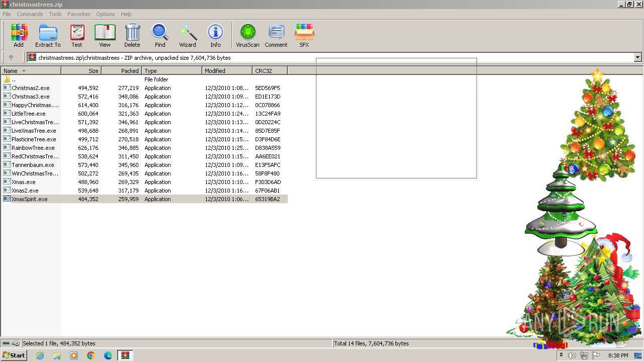Click the disk icon in status bar
Viewport: 644px width, 362px height.
[x=6, y=343]
